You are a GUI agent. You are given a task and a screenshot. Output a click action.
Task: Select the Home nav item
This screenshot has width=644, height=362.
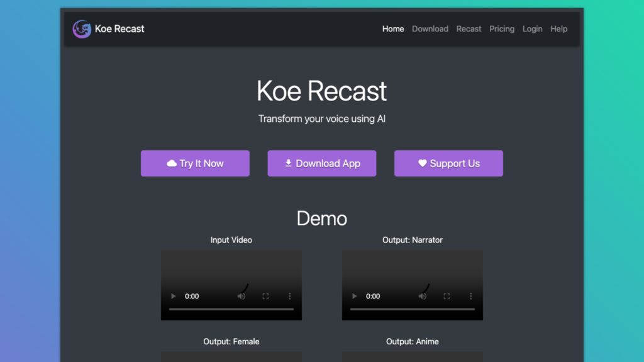393,29
